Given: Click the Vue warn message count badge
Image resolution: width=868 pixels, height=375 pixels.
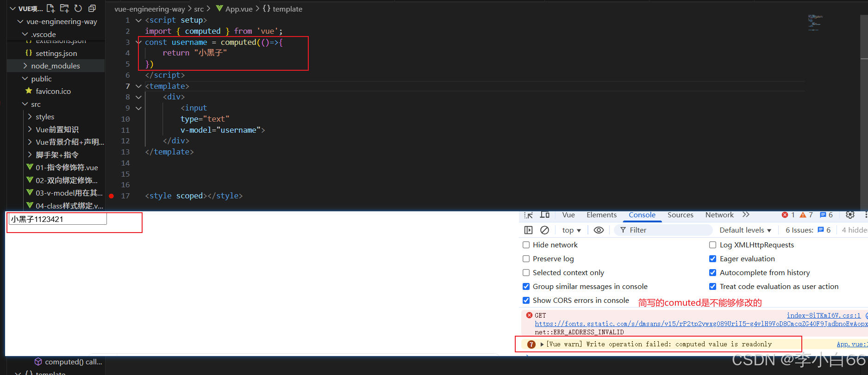Looking at the screenshot, I should pos(531,344).
